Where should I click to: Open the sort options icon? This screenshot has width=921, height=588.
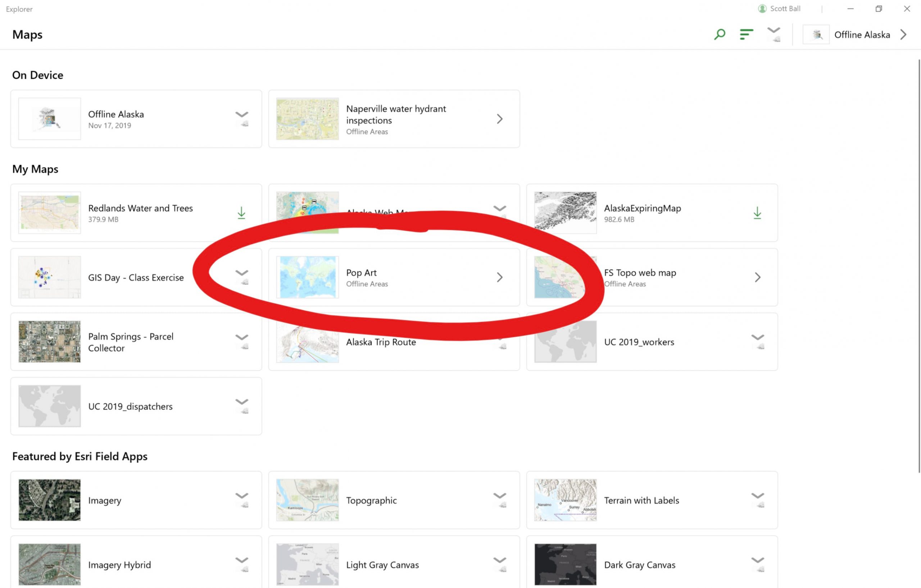(x=745, y=34)
